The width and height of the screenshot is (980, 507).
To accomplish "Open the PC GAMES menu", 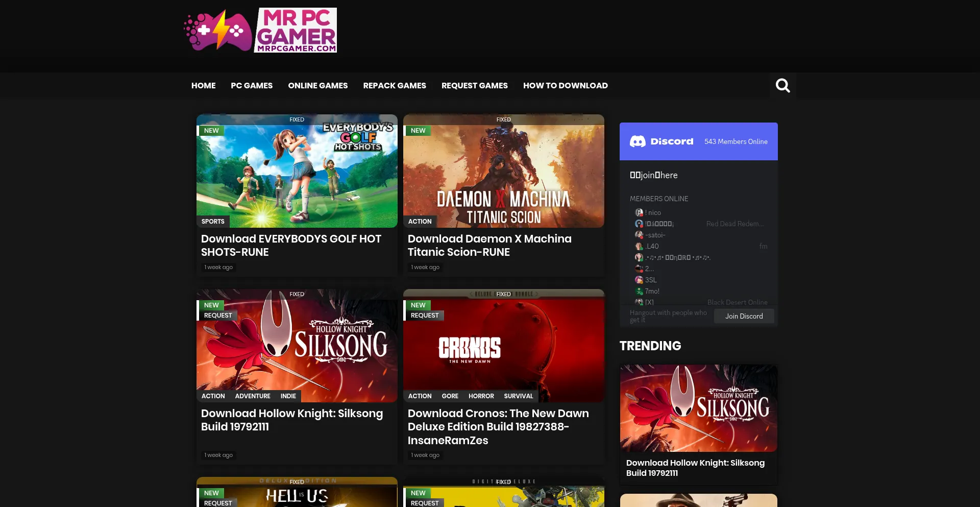I will coord(252,85).
